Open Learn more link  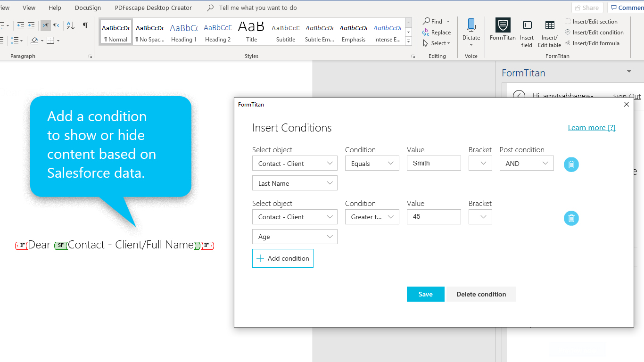[x=592, y=128]
